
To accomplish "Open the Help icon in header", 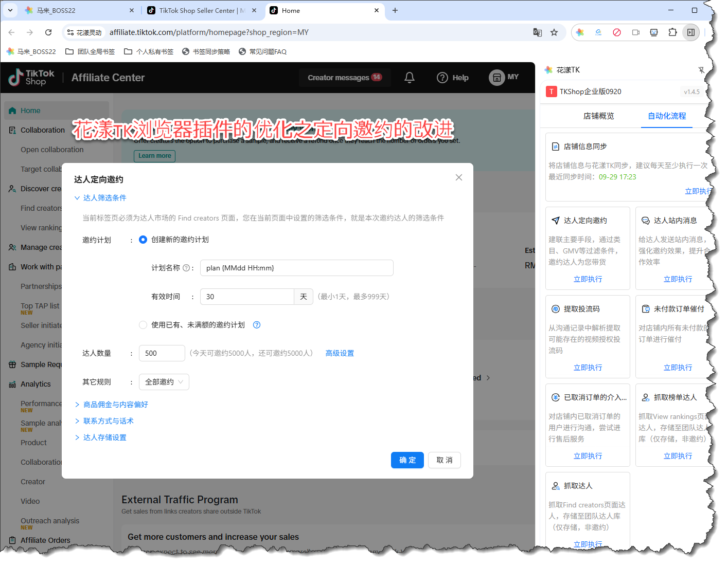I will 442,78.
